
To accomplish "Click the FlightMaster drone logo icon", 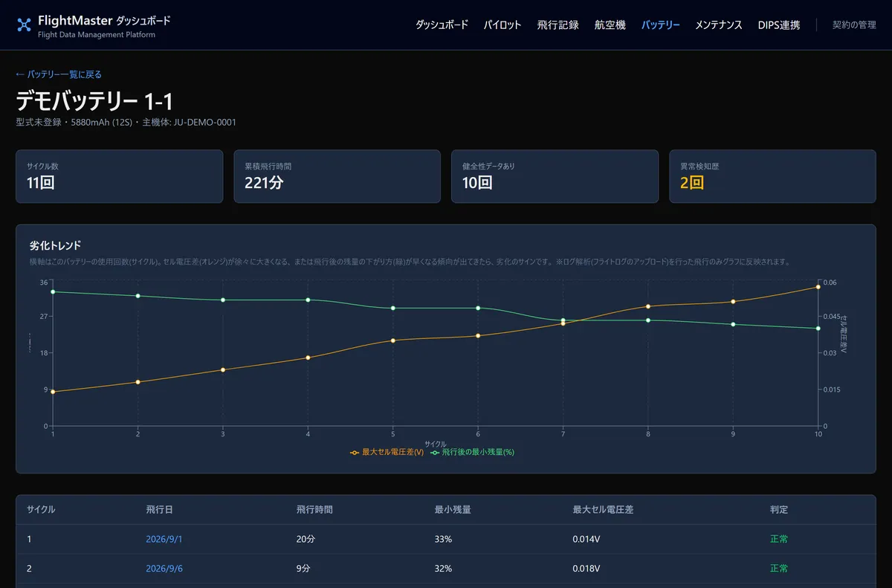I will point(24,25).
